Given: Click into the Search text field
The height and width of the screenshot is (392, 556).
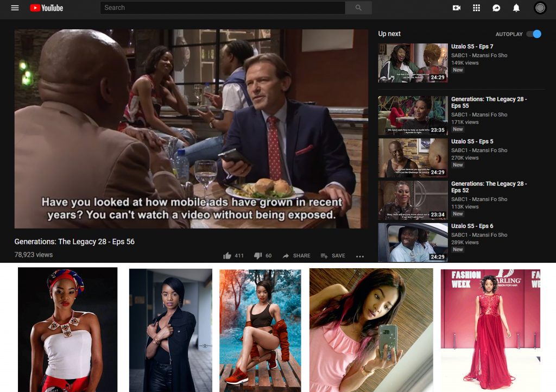Looking at the screenshot, I should tap(223, 8).
